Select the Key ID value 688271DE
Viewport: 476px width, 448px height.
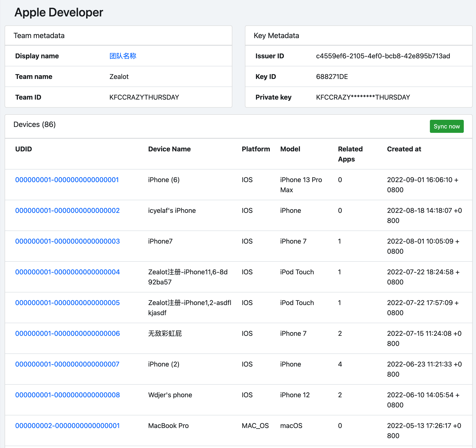click(x=332, y=77)
